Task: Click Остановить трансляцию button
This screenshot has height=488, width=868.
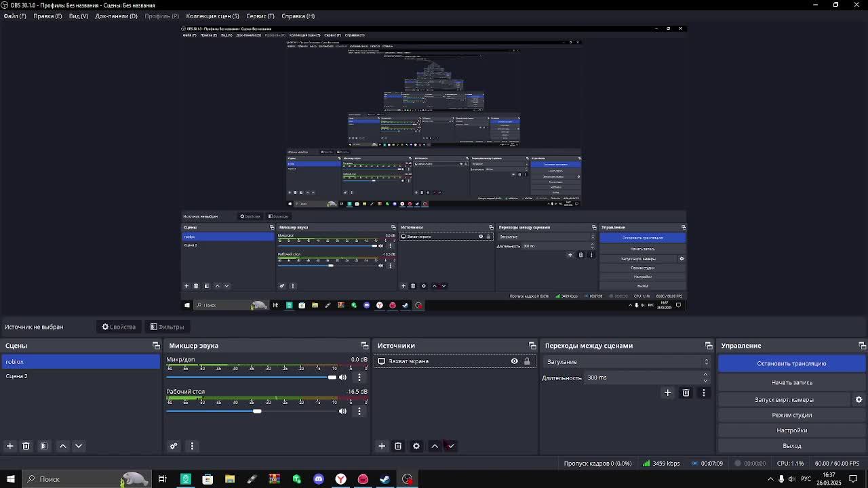Action: point(791,363)
